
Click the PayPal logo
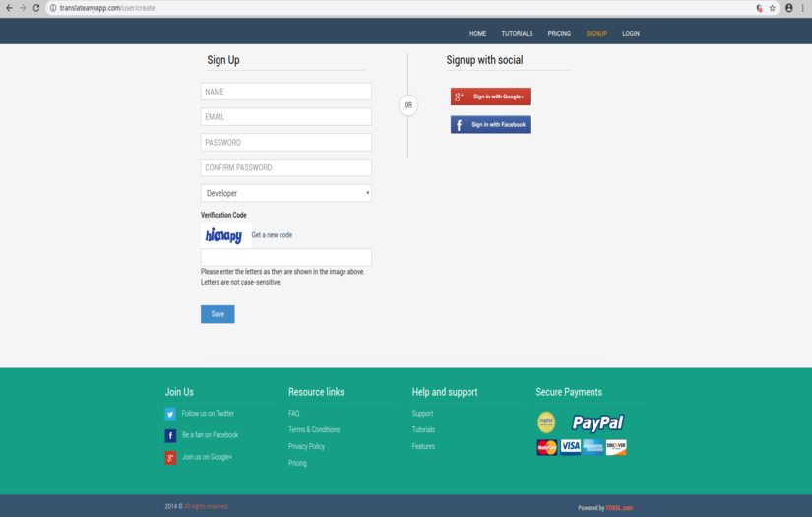(597, 422)
